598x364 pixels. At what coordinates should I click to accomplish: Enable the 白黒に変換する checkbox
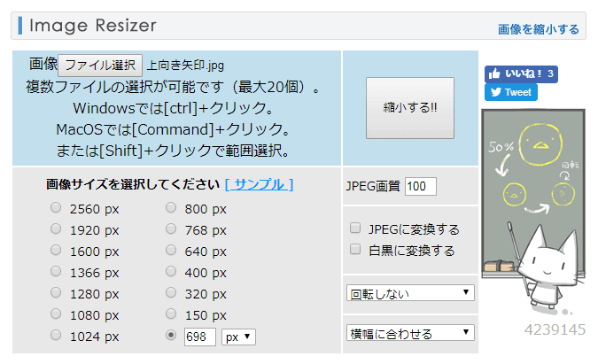(355, 250)
